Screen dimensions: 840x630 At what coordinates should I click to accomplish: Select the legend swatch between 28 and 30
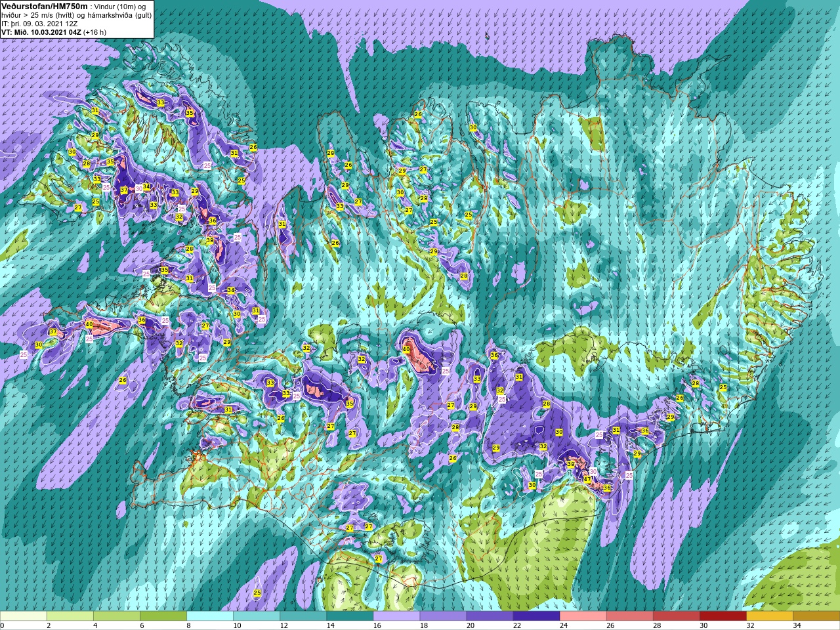tap(676, 616)
